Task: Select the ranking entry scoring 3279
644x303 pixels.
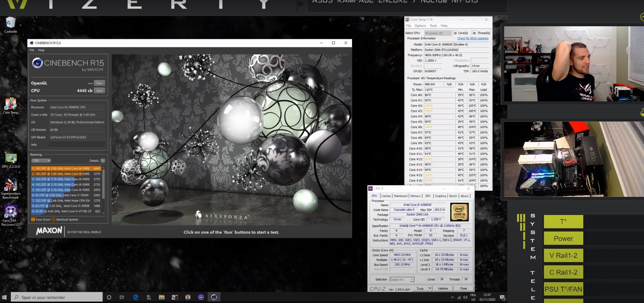Action: click(66, 174)
